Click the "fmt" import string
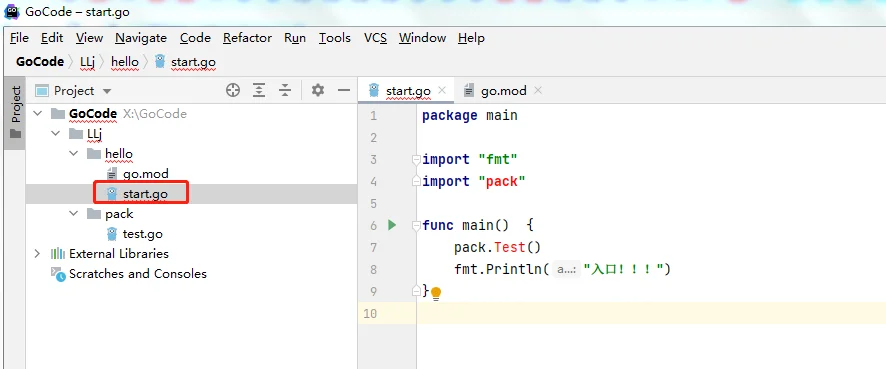Screen dimensions: 886x369 [498, 159]
